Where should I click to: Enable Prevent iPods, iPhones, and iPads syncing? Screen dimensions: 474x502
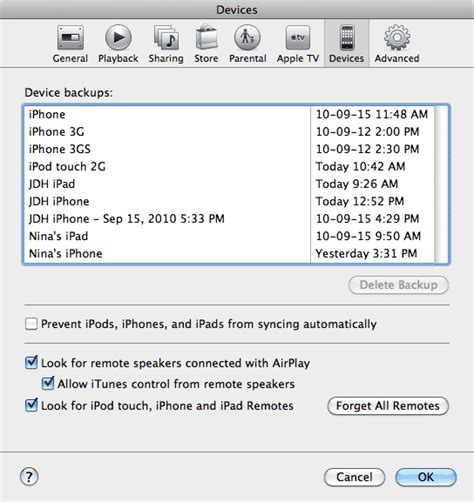click(x=31, y=324)
